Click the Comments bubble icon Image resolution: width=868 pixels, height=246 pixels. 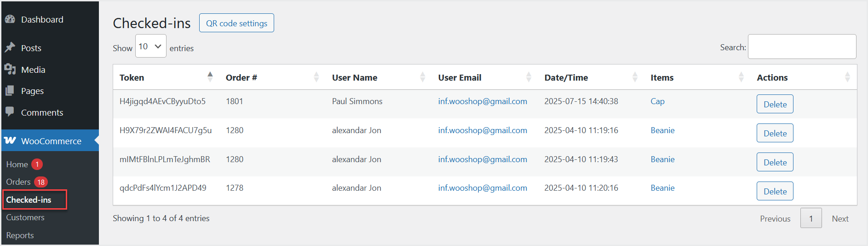tap(10, 112)
